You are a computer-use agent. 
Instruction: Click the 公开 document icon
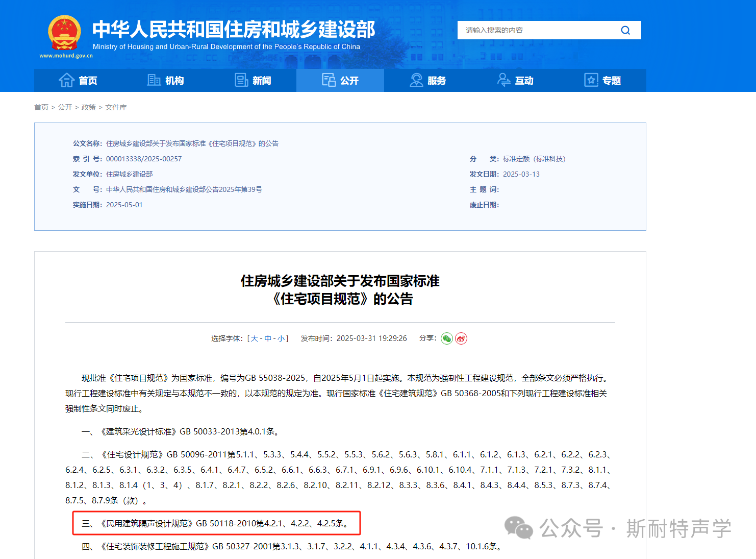329,80
